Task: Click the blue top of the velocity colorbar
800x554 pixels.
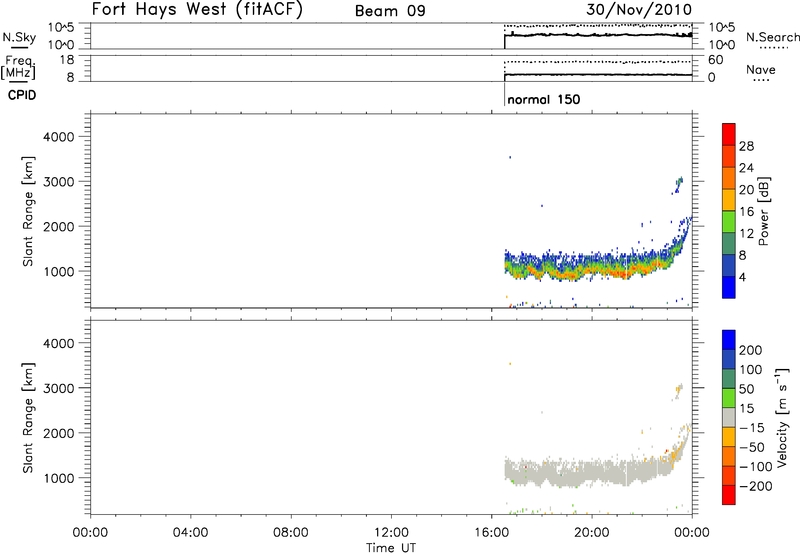Action: (x=729, y=340)
